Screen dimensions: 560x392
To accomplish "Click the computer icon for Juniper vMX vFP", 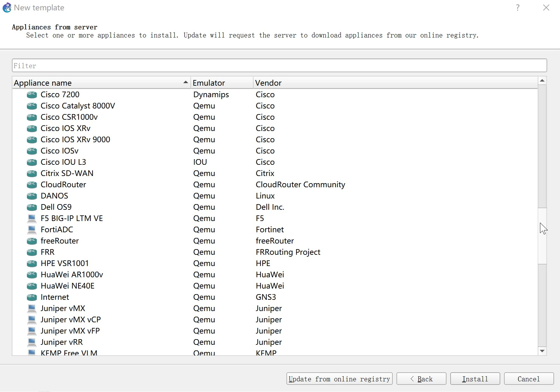I will point(32,331).
